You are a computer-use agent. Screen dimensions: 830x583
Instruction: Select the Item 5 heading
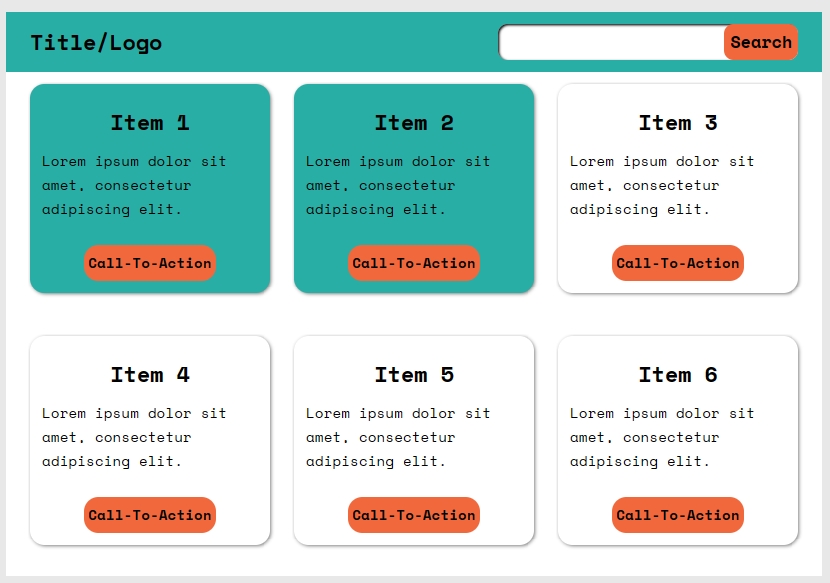pos(414,375)
